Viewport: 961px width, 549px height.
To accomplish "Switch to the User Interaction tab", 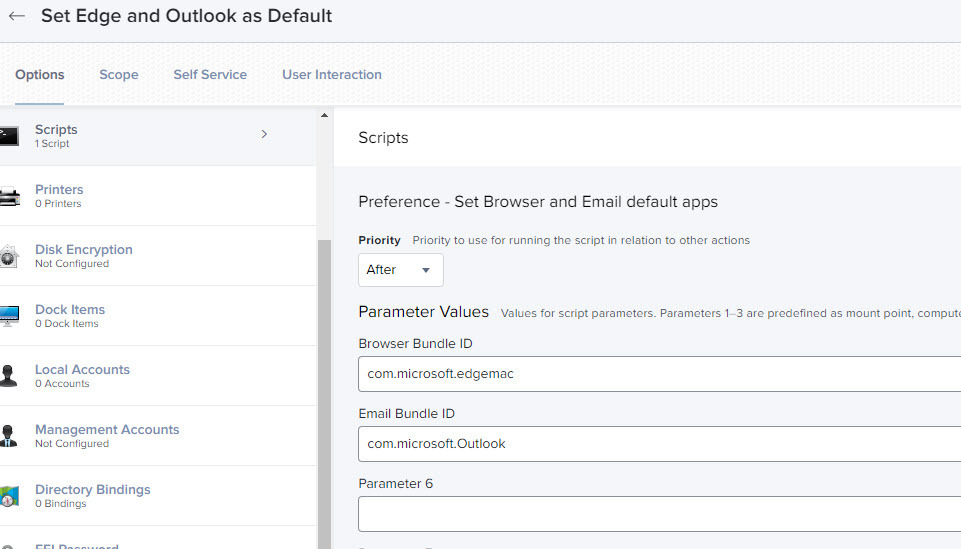I will click(x=332, y=75).
